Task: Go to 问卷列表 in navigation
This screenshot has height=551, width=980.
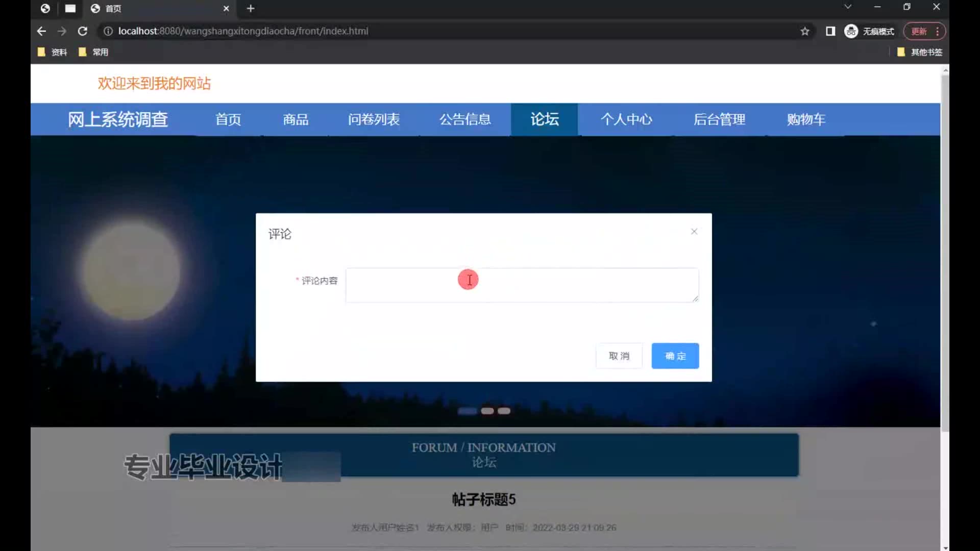Action: pos(374,119)
